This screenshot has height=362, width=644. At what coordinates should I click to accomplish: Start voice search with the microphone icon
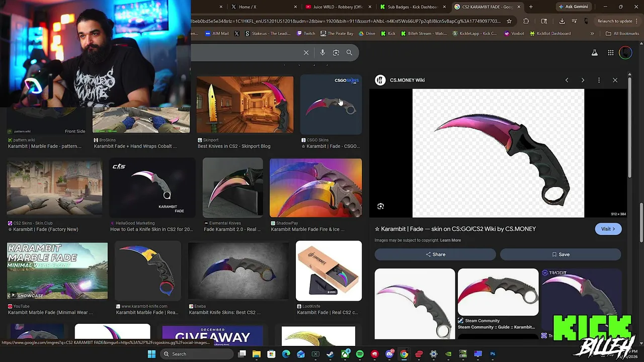click(x=323, y=52)
